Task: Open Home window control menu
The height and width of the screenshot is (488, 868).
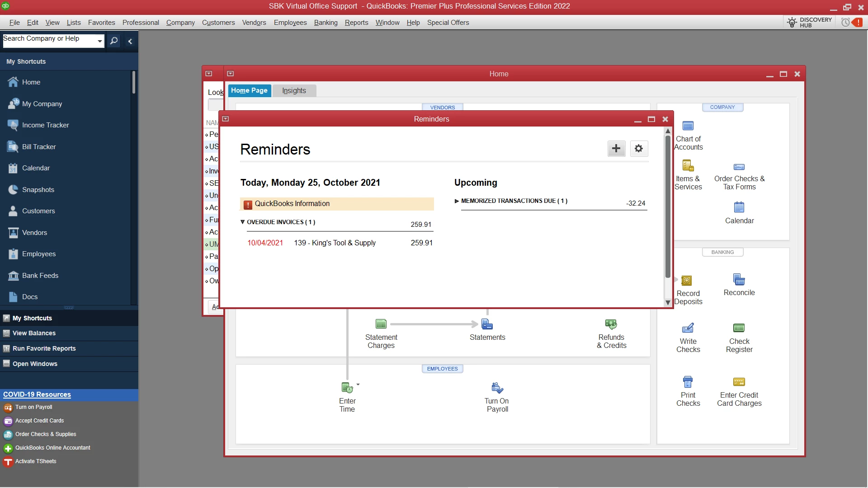Action: click(231, 73)
